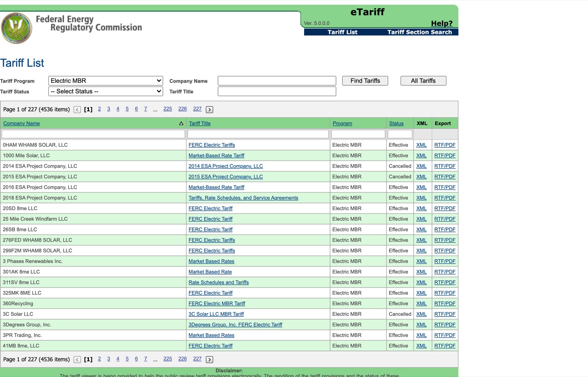The width and height of the screenshot is (588, 377).
Task: Open XML for 20SD 8me LLC
Action: (x=421, y=208)
